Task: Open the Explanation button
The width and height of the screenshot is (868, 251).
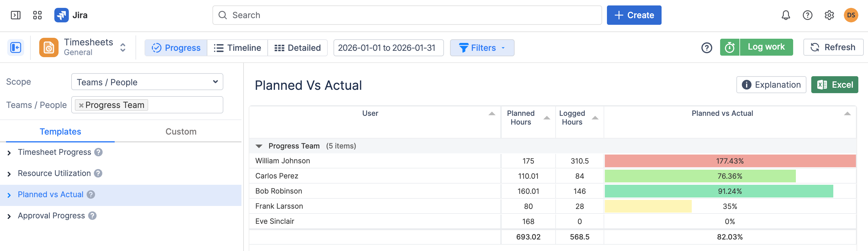Action: pyautogui.click(x=771, y=85)
